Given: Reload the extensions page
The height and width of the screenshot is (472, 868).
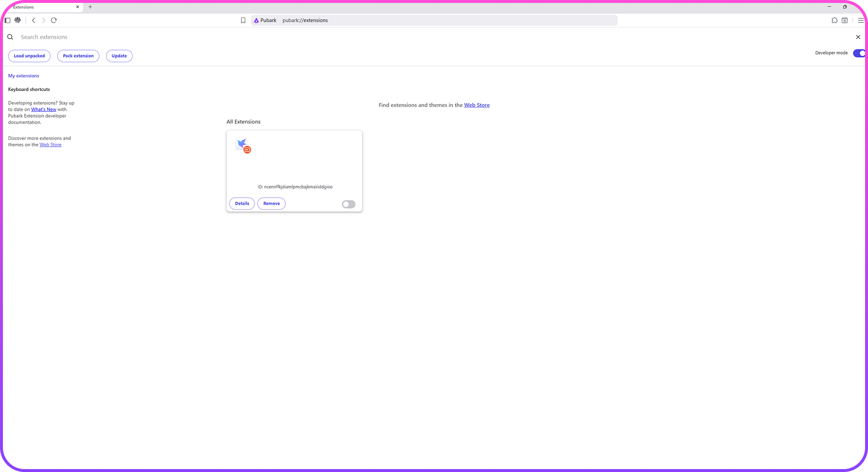Looking at the screenshot, I should click(x=54, y=20).
